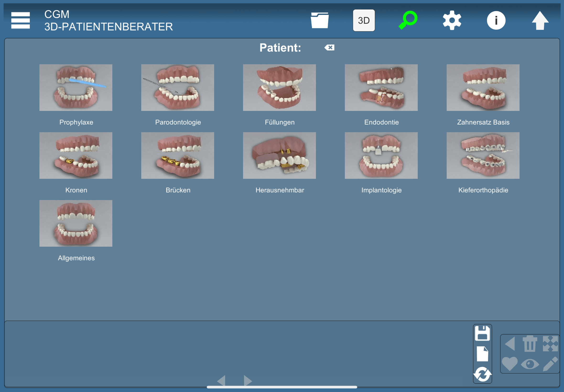Image resolution: width=564 pixels, height=392 pixels.
Task: Expand the panel with the fullscreen arrows icon
Action: [550, 344]
